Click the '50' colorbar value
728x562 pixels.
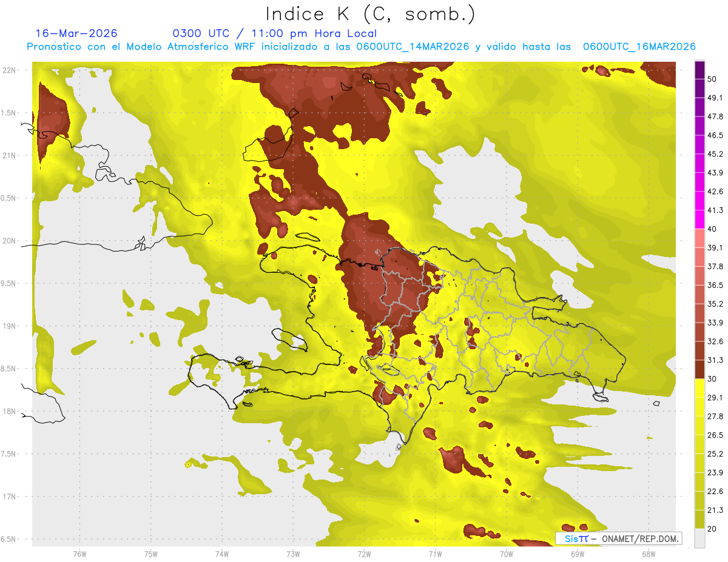713,79
